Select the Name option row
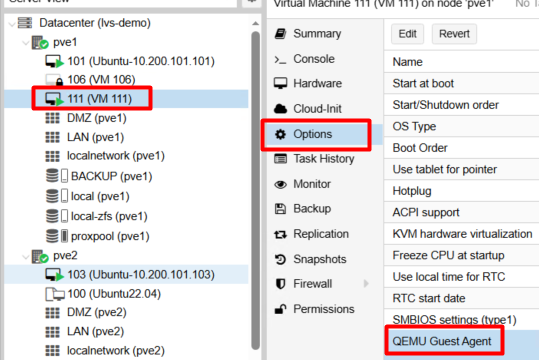 click(x=461, y=62)
